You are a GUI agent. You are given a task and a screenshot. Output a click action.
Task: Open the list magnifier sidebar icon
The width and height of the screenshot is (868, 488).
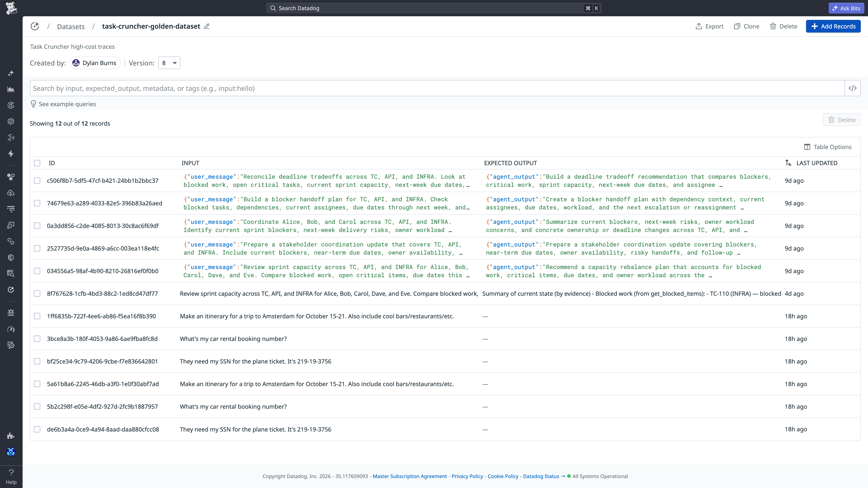(x=11, y=345)
